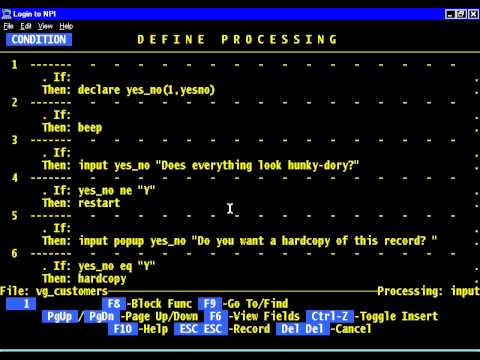Click the If condition 'yes_no ne "Y"'
Viewport: 480px width, 360px height.
tap(117, 191)
